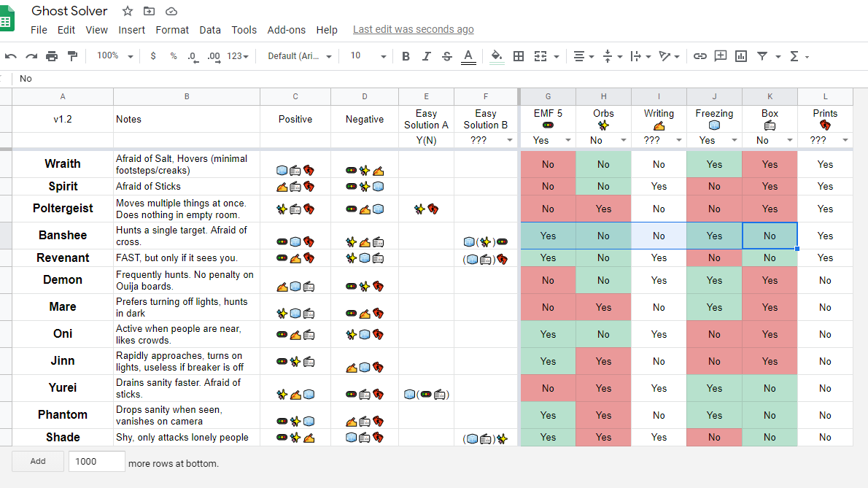Image resolution: width=868 pixels, height=488 pixels.
Task: Expand the merge cells options arrow
Action: click(x=557, y=56)
